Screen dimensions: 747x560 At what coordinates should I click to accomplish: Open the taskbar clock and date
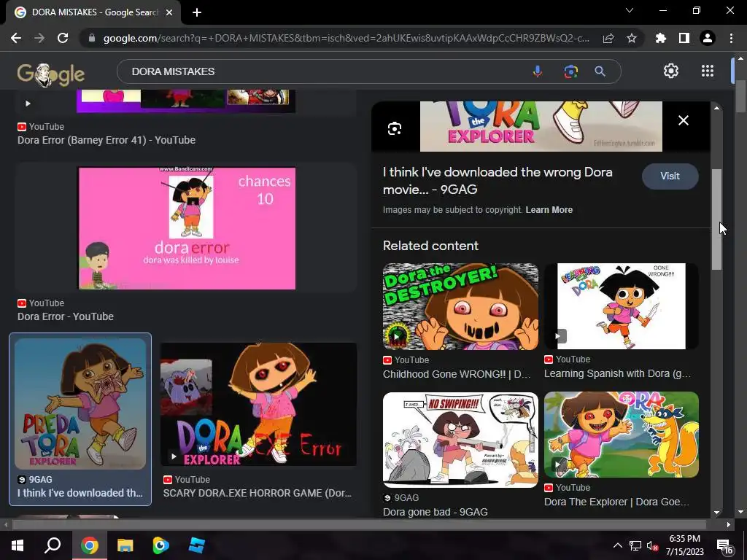(684, 545)
